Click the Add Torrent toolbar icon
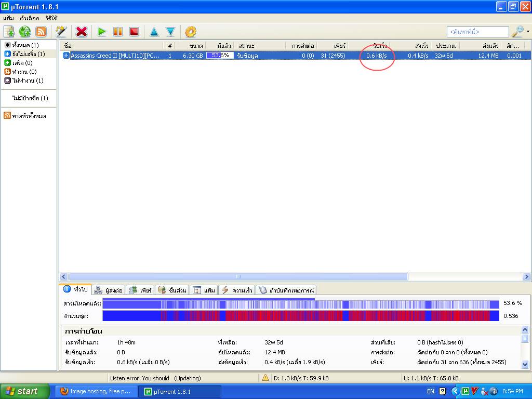The height and width of the screenshot is (399, 532). (9, 32)
